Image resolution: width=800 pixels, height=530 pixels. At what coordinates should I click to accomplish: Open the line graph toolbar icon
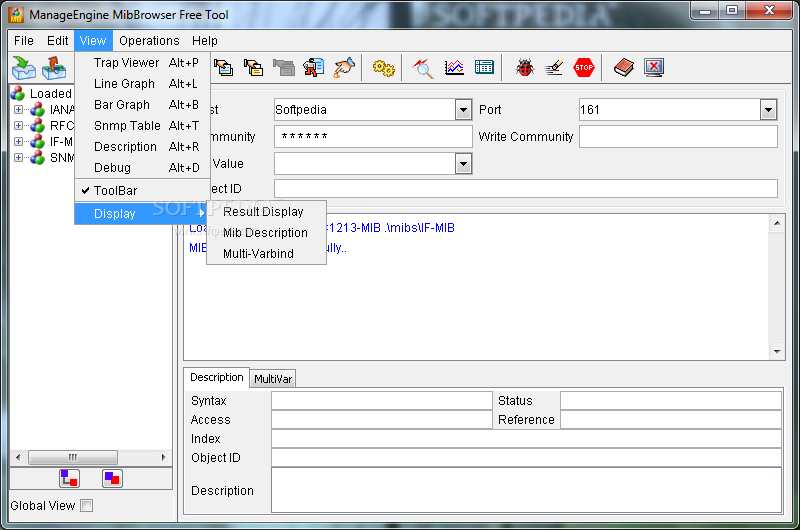(454, 67)
